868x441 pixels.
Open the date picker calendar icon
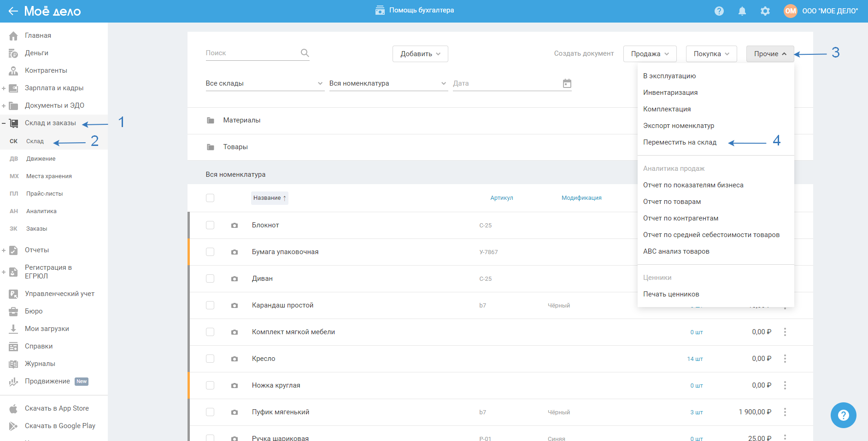click(x=567, y=83)
